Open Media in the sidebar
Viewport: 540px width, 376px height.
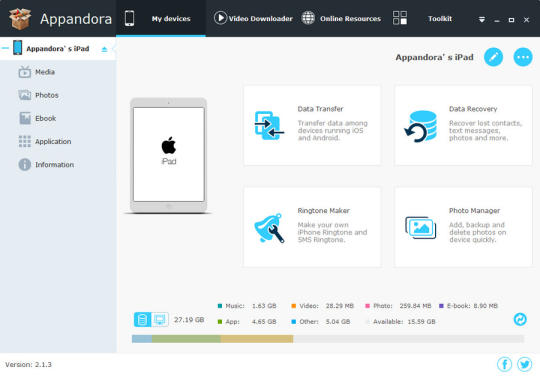(58, 72)
